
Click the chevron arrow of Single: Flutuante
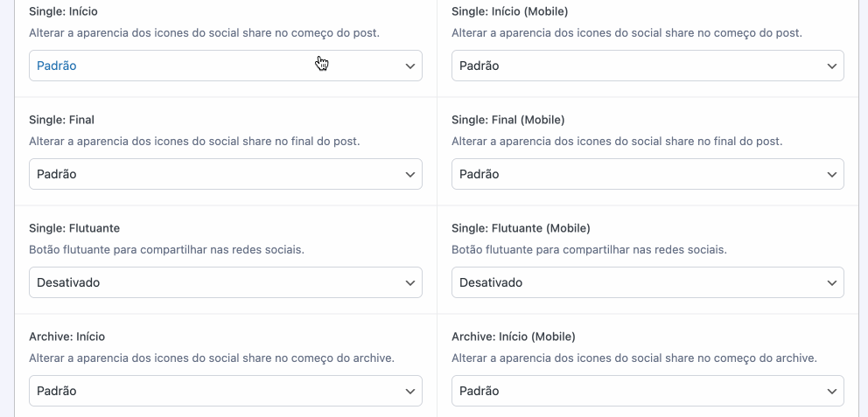(x=410, y=283)
